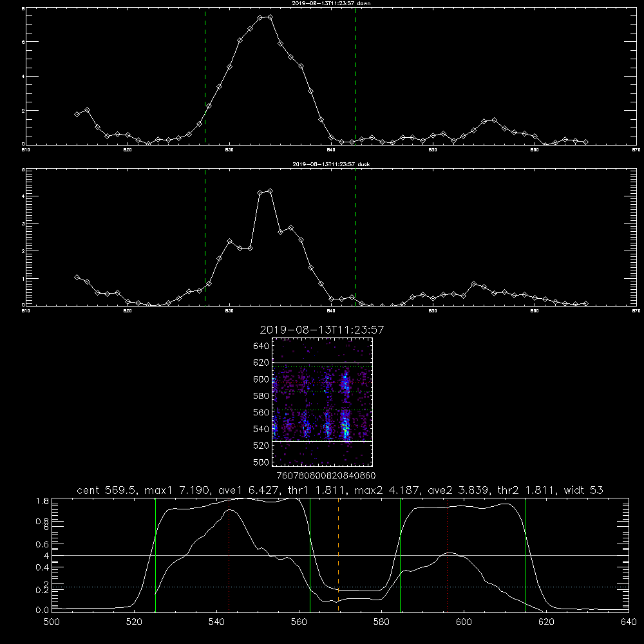Click the horizontal white line at level 4
The image size is (644, 644).
(340, 555)
